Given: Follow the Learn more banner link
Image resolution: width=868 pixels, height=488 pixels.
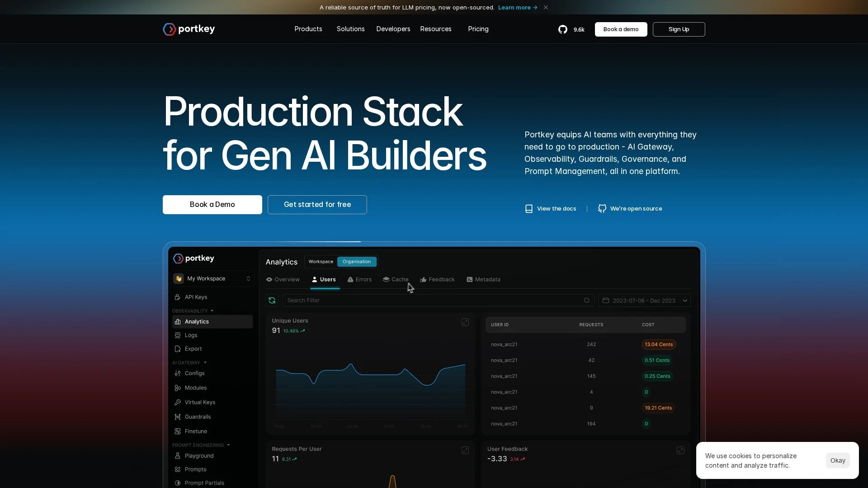Looking at the screenshot, I should point(518,7).
